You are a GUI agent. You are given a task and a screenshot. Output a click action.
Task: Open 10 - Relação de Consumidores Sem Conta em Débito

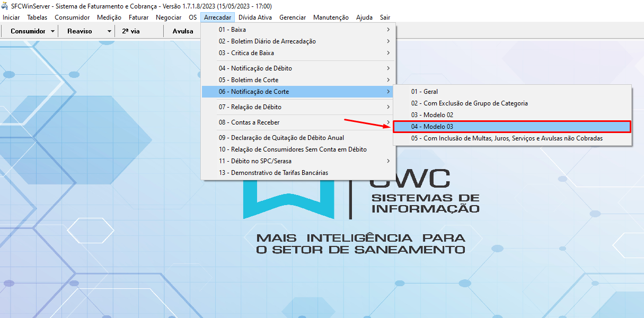tap(293, 149)
